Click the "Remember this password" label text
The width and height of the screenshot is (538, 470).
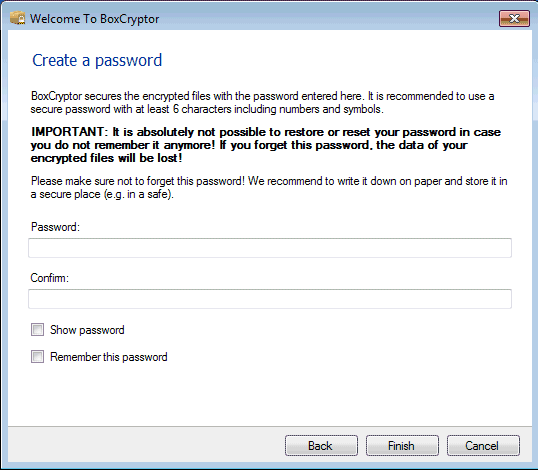109,357
